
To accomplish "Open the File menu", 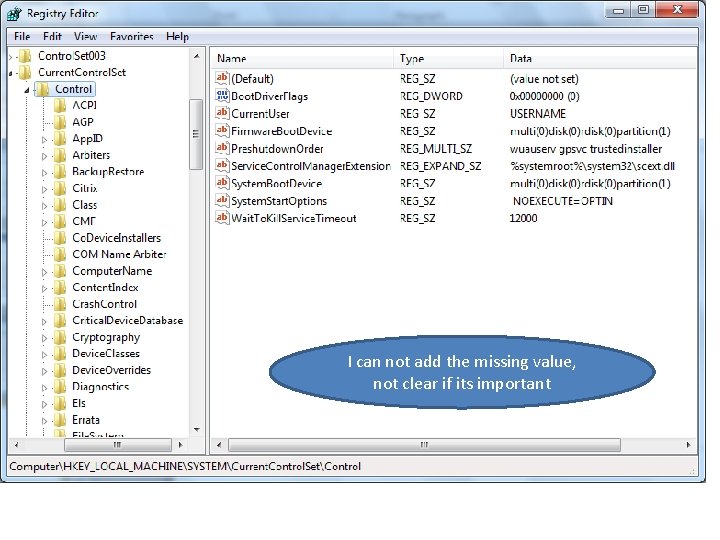I will pyautogui.click(x=22, y=36).
